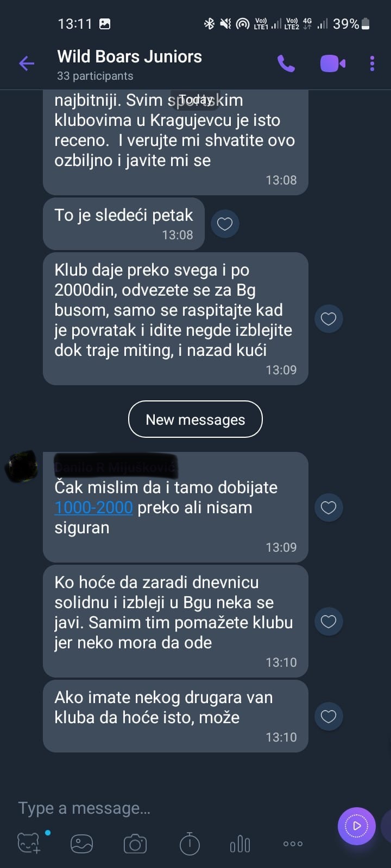Open the 1000-2000 hyperlink in message
This screenshot has height=868, width=391.
(93, 507)
